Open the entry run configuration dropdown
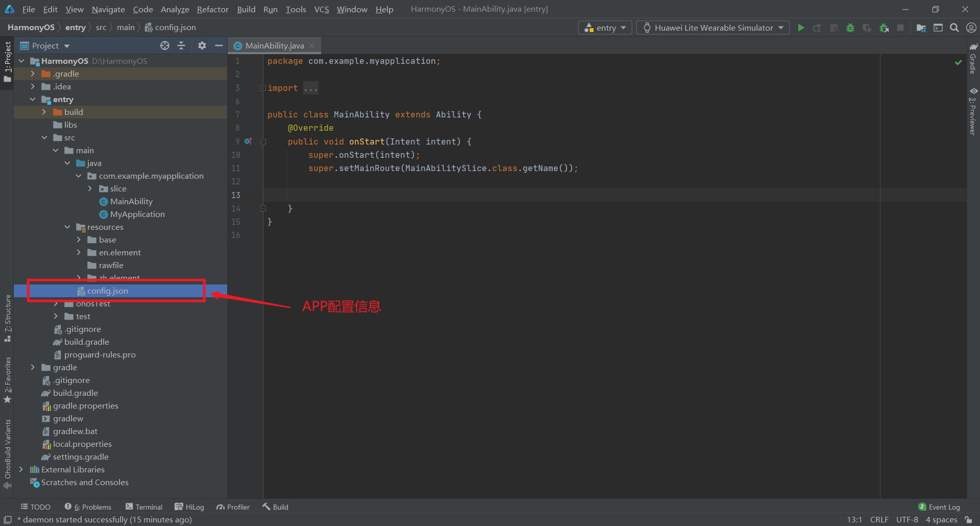The height and width of the screenshot is (526, 980). (x=605, y=28)
